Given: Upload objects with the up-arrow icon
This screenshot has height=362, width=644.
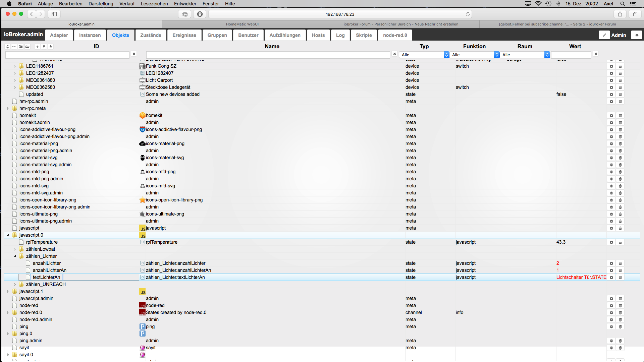Looking at the screenshot, I should tap(44, 47).
